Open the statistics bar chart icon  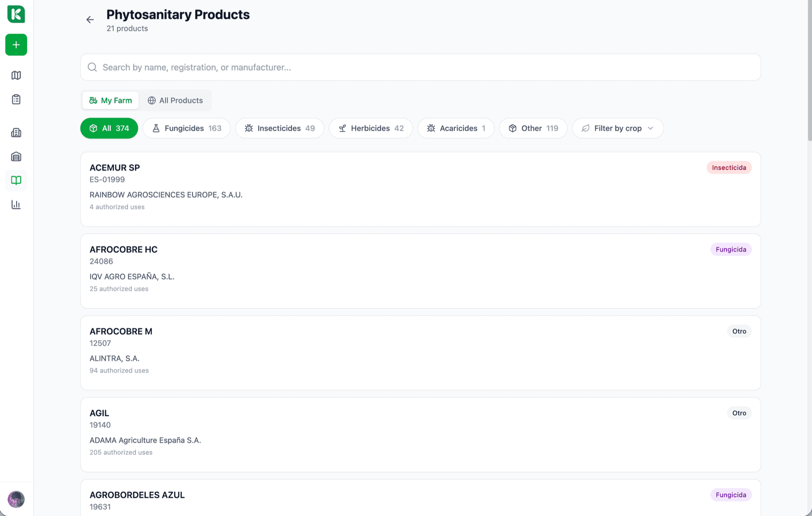pyautogui.click(x=16, y=204)
